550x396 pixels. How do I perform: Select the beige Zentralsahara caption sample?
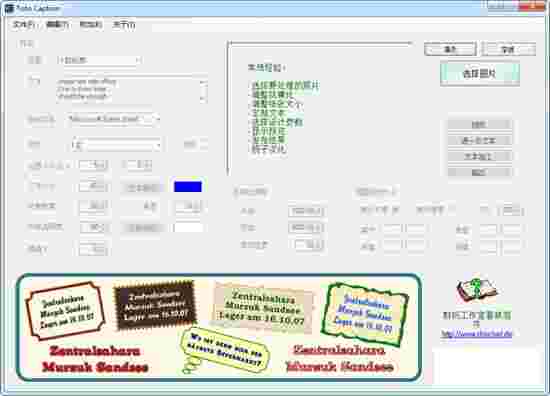(263, 308)
